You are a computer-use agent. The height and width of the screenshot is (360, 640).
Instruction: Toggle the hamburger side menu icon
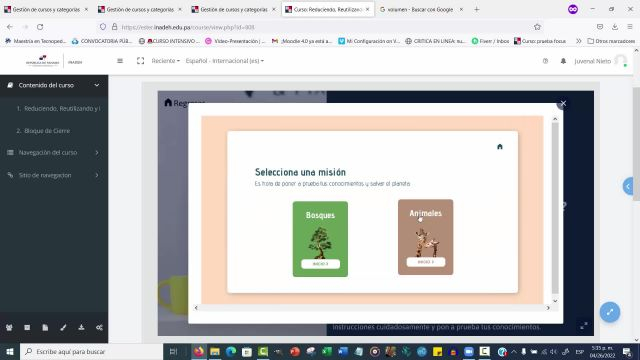click(120, 61)
